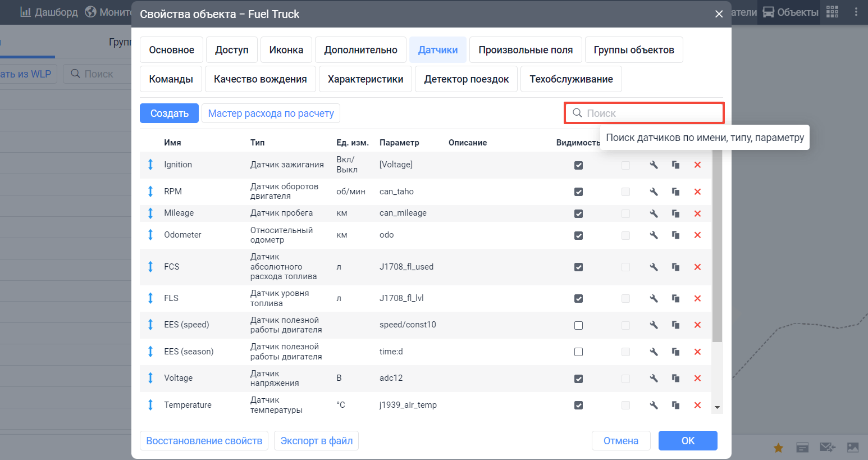The image size is (868, 460).
Task: Delete the FLS sensor with red X
Action: [697, 298]
